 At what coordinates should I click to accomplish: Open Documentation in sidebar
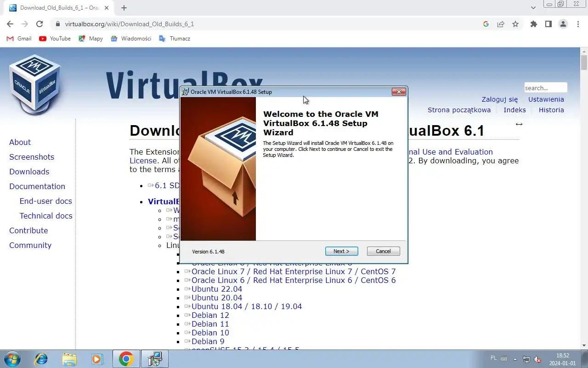pos(37,186)
